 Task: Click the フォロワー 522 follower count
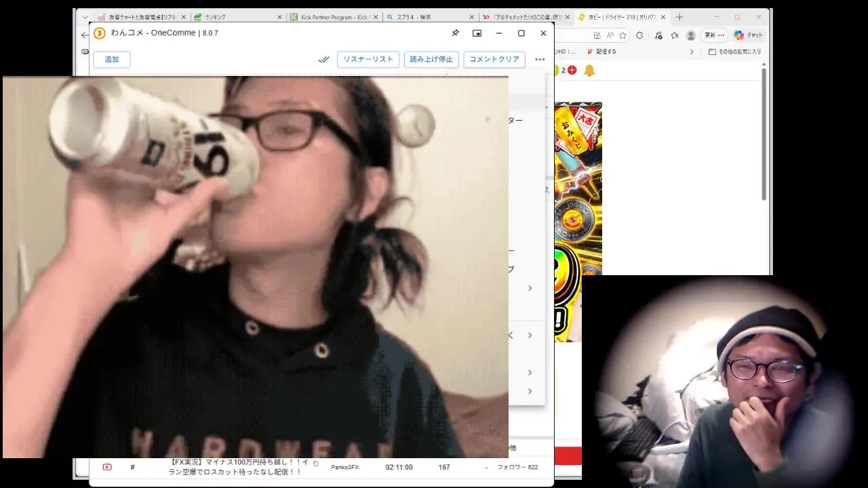point(517,467)
